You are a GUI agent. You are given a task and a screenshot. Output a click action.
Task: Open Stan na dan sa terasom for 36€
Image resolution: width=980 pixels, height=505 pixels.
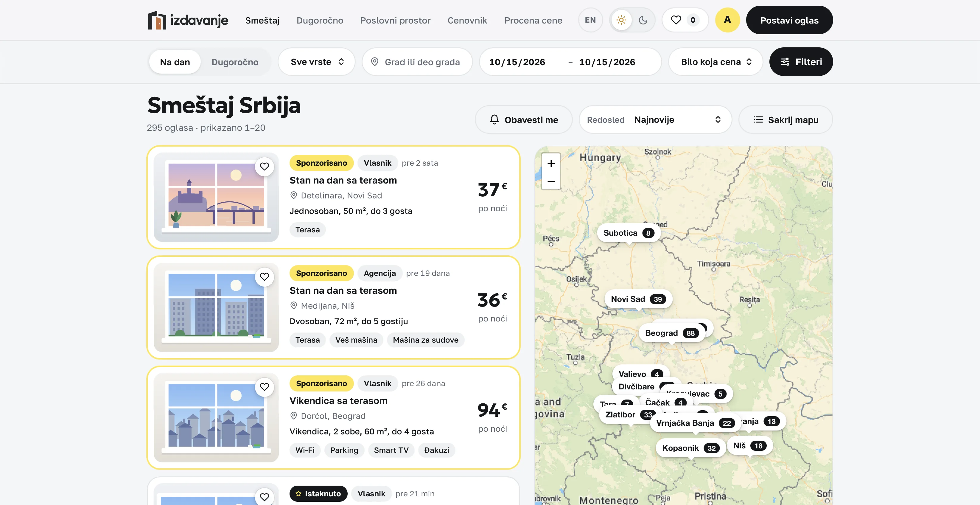pyautogui.click(x=343, y=291)
